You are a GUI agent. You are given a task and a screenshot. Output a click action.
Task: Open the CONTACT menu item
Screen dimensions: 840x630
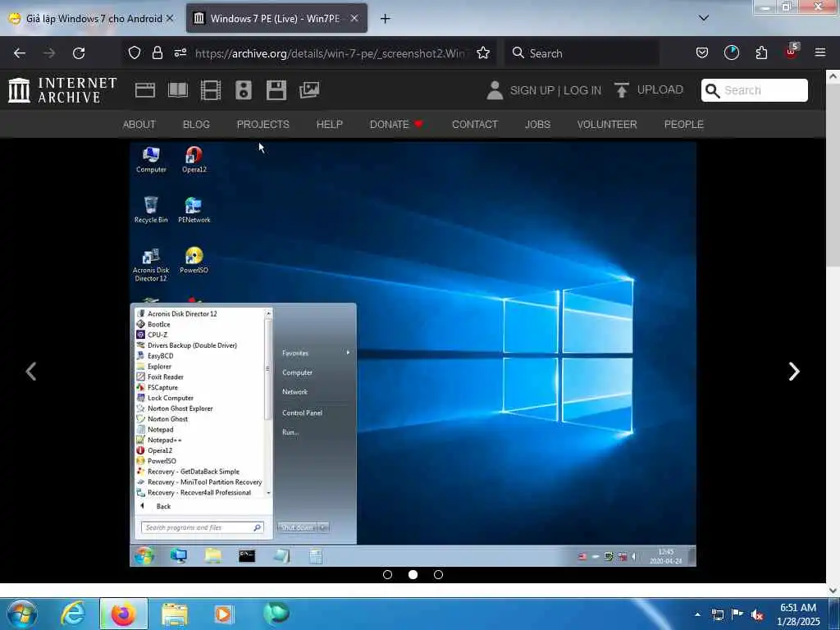475,125
